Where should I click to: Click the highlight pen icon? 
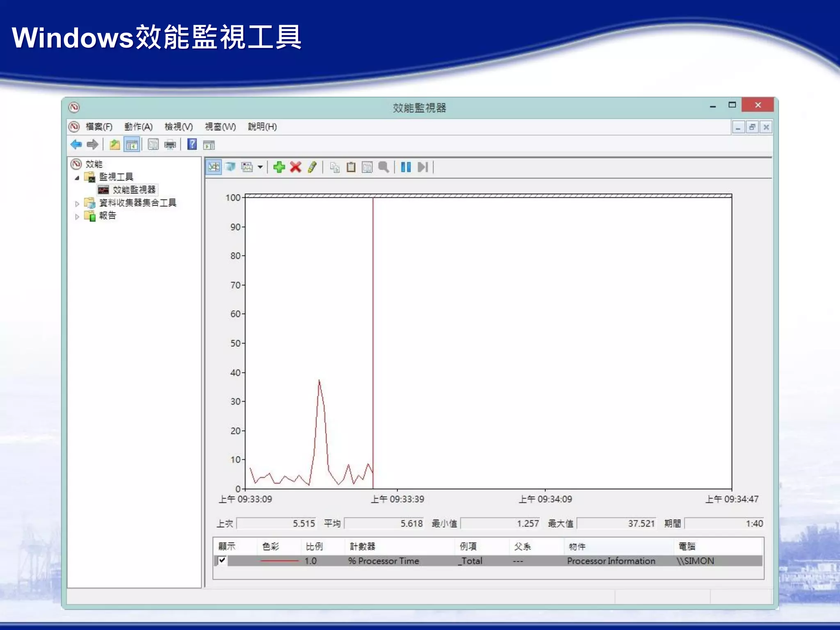tap(312, 167)
